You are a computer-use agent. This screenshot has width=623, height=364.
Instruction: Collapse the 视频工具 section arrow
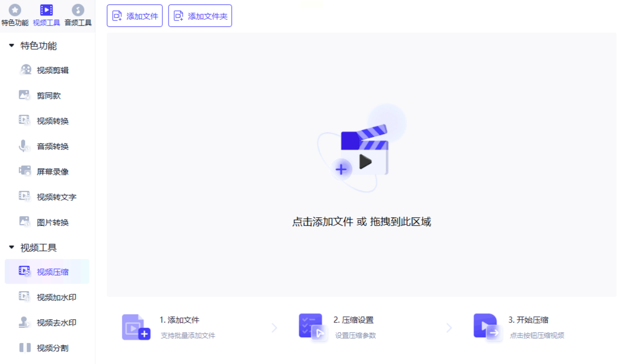[12, 247]
